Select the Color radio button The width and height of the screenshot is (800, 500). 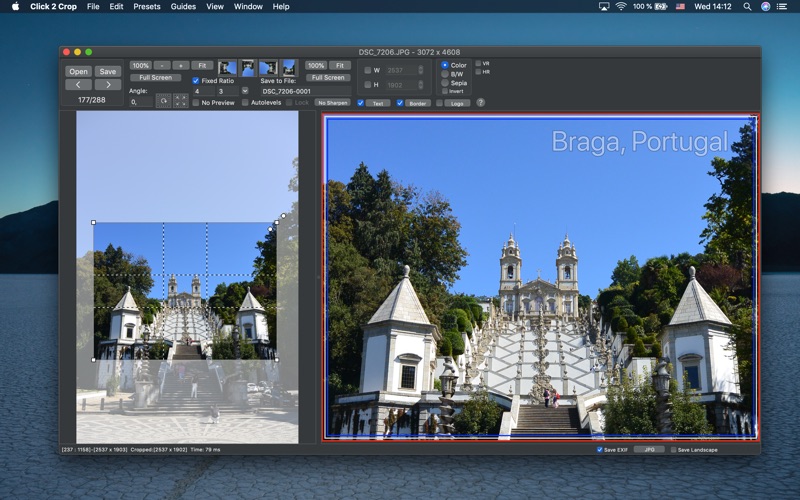click(445, 65)
